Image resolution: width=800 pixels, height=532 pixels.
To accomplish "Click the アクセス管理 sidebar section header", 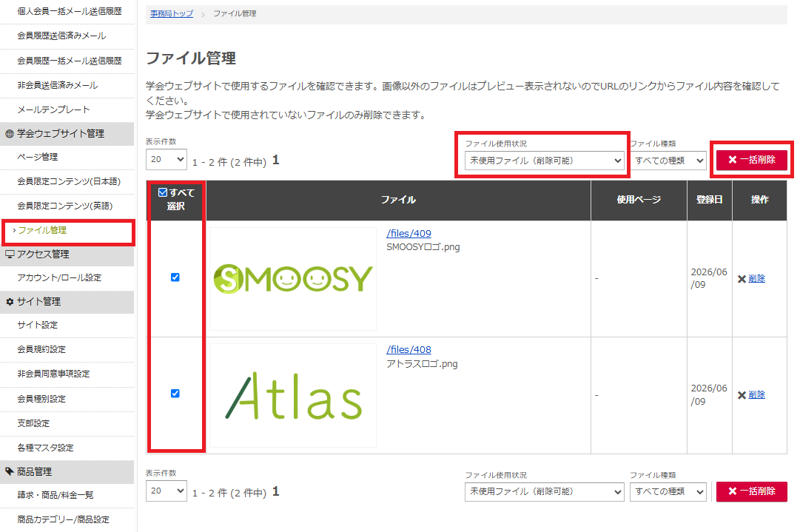I will pos(67,254).
